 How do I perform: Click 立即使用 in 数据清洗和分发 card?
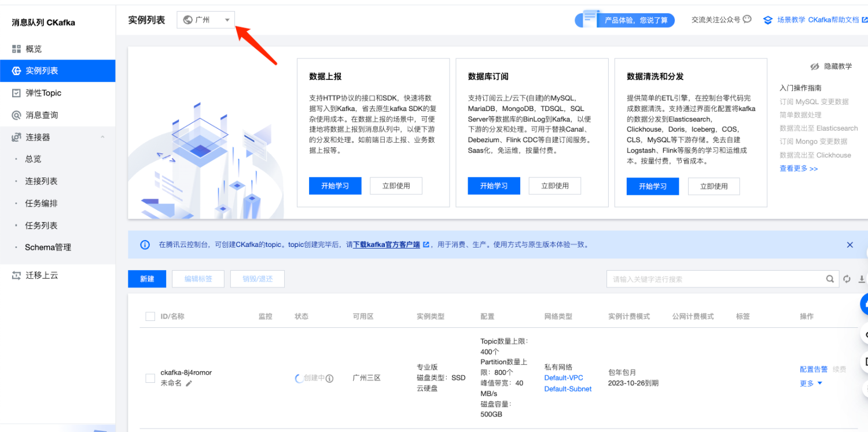713,186
